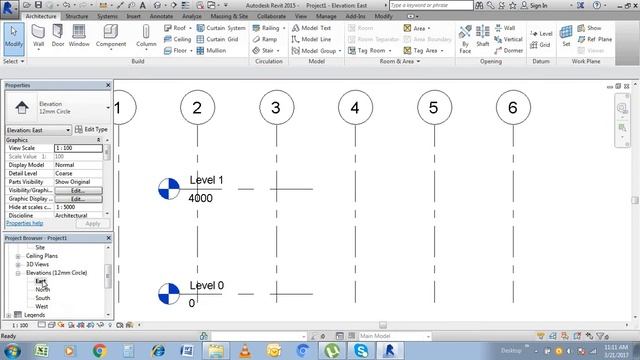
Task: Expand the Room & Area panel
Action: [400, 61]
